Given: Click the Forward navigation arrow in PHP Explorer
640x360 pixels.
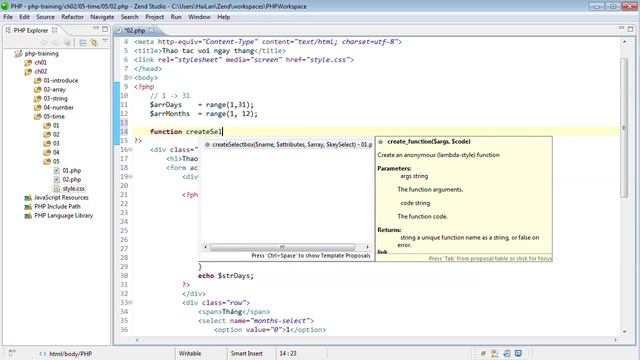Looking at the screenshot, I should point(55,43).
